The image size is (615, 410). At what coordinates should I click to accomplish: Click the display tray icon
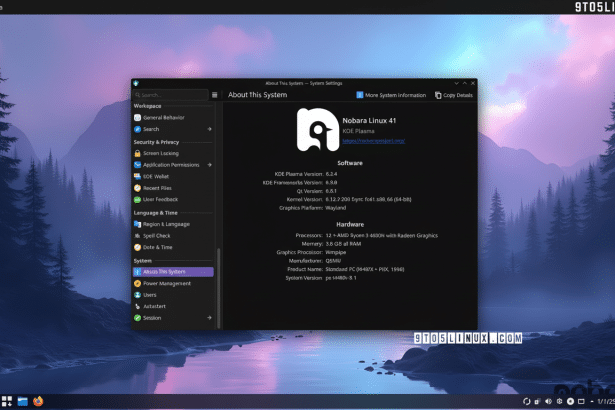pyautogui.click(x=581, y=401)
